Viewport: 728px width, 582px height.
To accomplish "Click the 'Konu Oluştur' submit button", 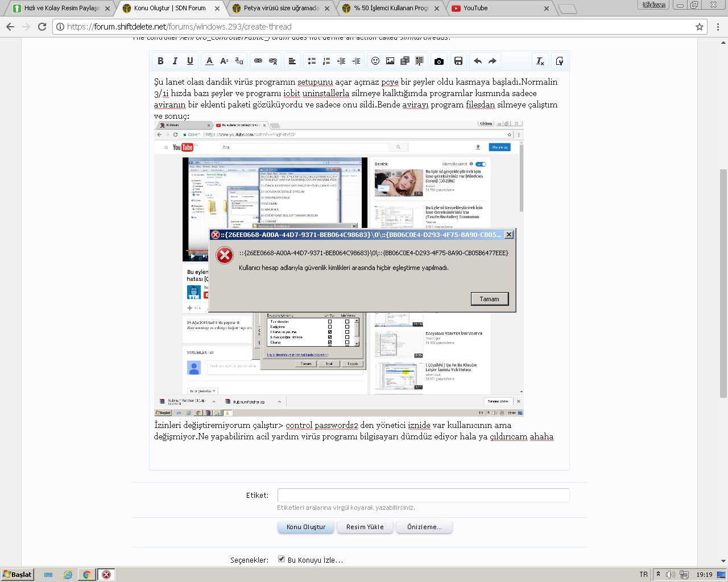I will pos(306,527).
